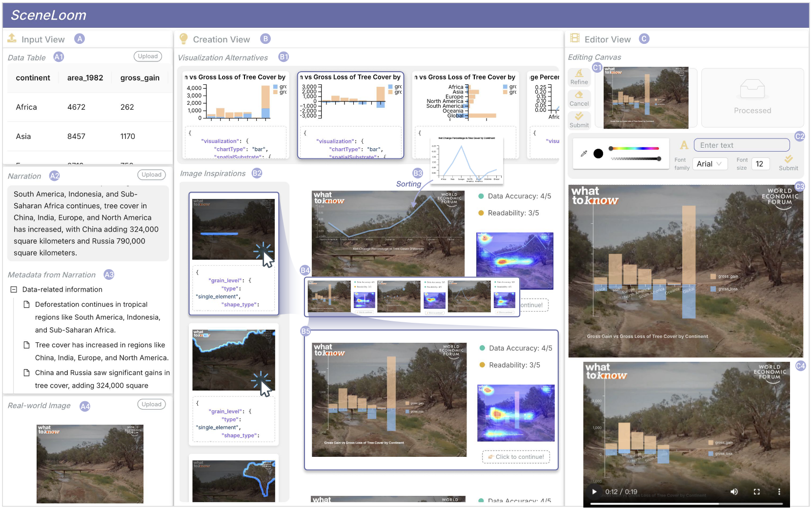812x510 pixels.
Task: Click the real-world image thumbnail in Input View
Action: click(x=90, y=463)
